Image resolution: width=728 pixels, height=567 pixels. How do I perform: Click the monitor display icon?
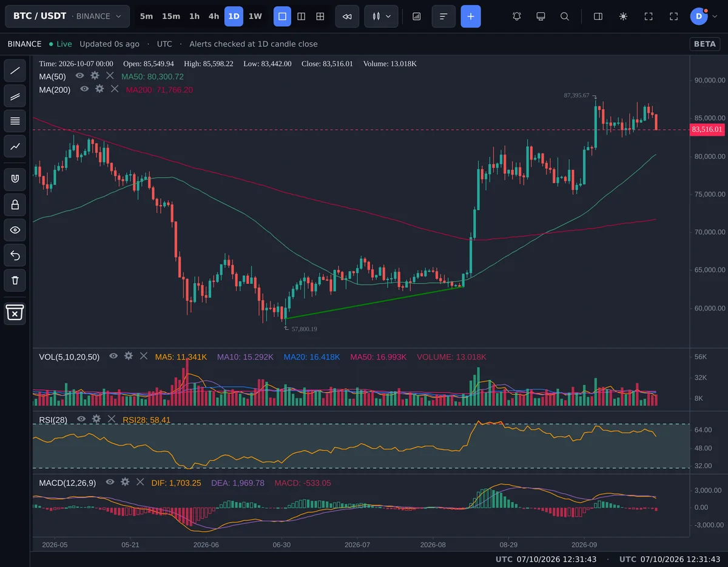(541, 16)
